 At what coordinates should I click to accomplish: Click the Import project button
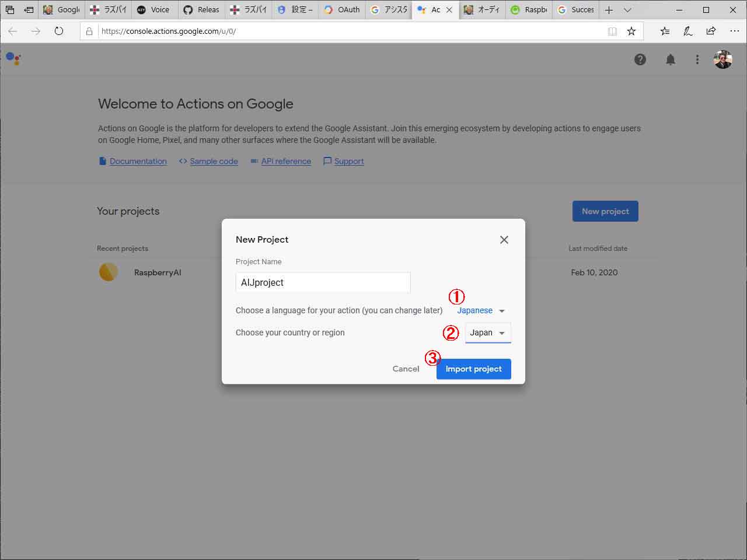click(474, 369)
